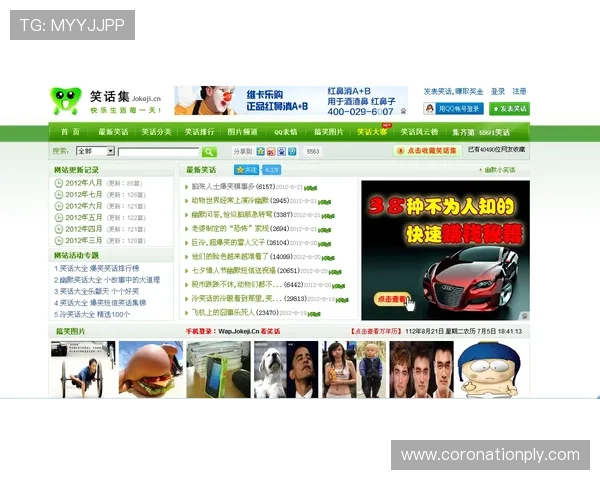Click the 注册 link

[519, 91]
